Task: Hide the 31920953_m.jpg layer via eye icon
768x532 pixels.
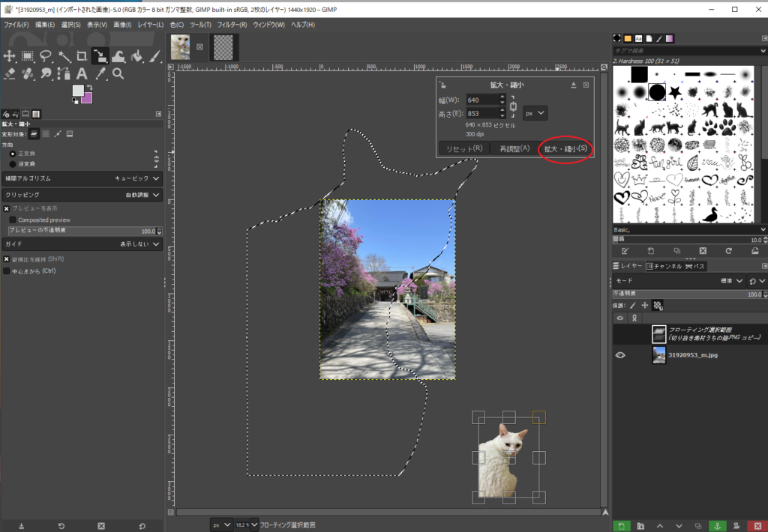Action: coord(620,355)
